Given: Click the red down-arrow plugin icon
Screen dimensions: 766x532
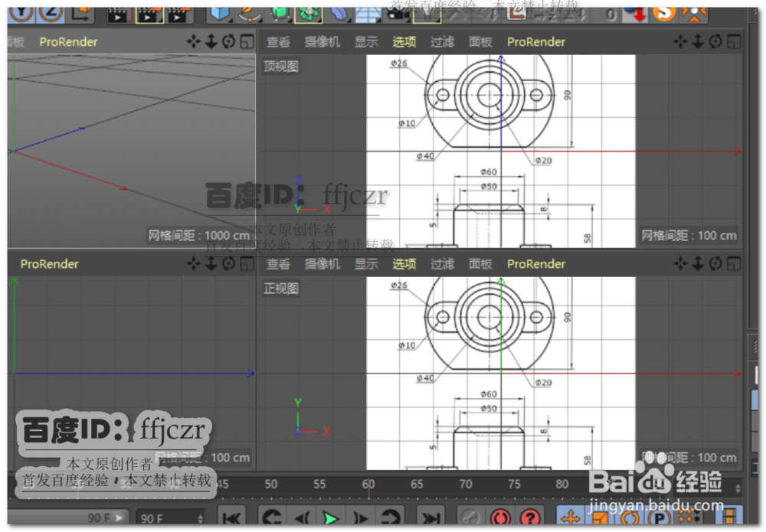Looking at the screenshot, I should coord(636,14).
